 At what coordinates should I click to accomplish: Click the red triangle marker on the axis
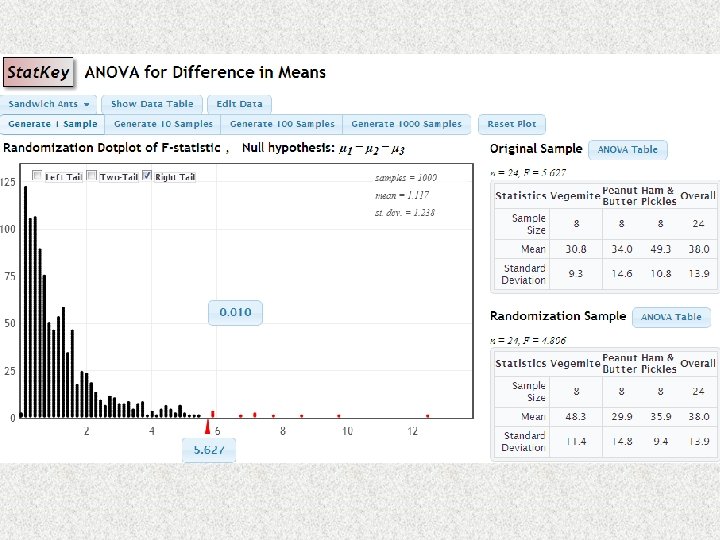tap(208, 427)
